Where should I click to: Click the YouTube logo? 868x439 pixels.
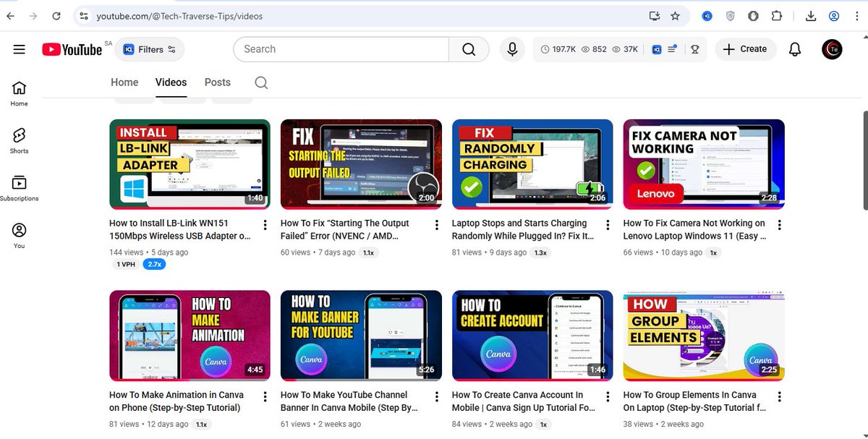pyautogui.click(x=72, y=49)
